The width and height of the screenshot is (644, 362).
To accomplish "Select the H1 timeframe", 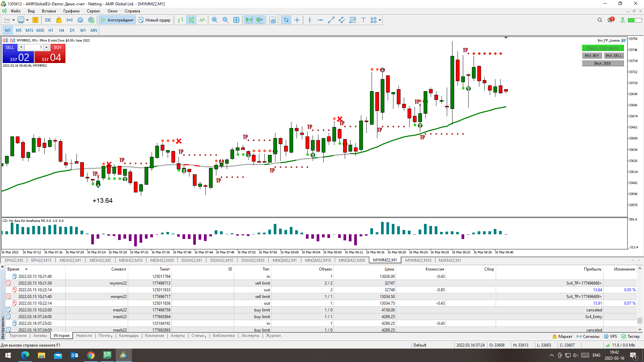I will click(51, 30).
